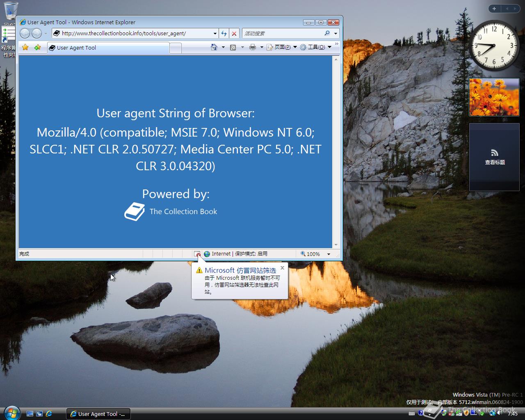Image resolution: width=525 pixels, height=420 pixels.
Task: Click Switch between windows quick launch icon
Action: click(x=39, y=414)
